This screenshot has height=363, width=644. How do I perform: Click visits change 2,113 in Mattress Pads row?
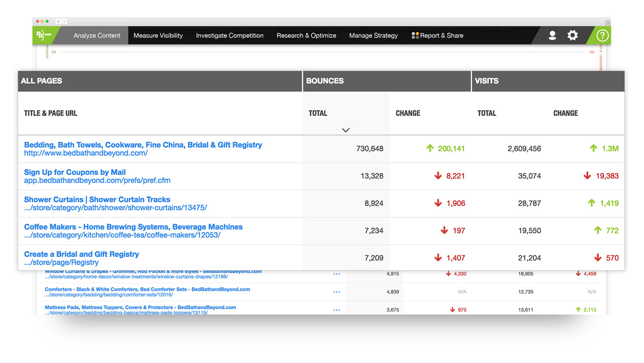click(590, 310)
